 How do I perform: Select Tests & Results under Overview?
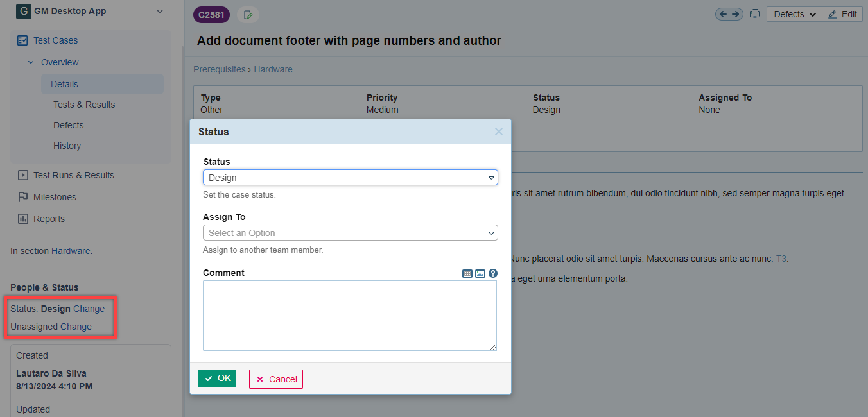click(x=84, y=105)
